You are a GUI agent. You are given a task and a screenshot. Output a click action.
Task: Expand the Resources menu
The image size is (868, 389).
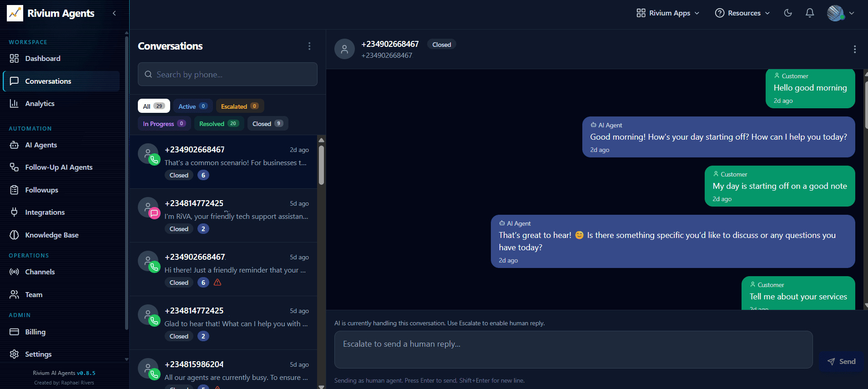742,13
